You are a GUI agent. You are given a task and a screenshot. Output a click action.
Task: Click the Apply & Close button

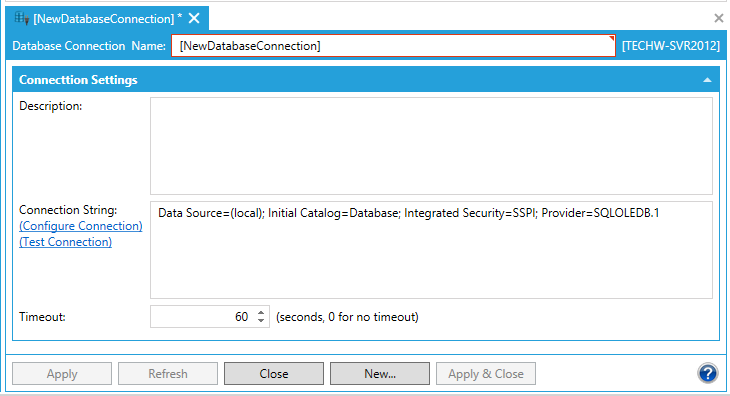pos(486,374)
